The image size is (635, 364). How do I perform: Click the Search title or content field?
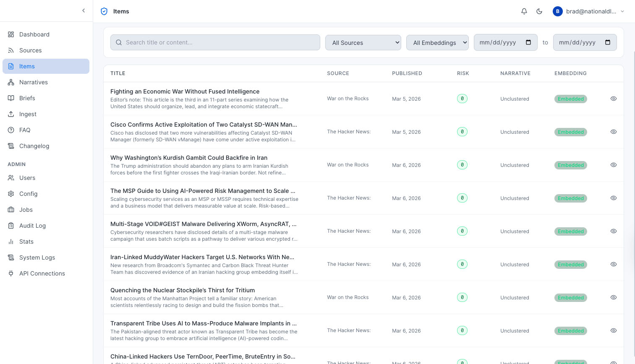(x=215, y=42)
